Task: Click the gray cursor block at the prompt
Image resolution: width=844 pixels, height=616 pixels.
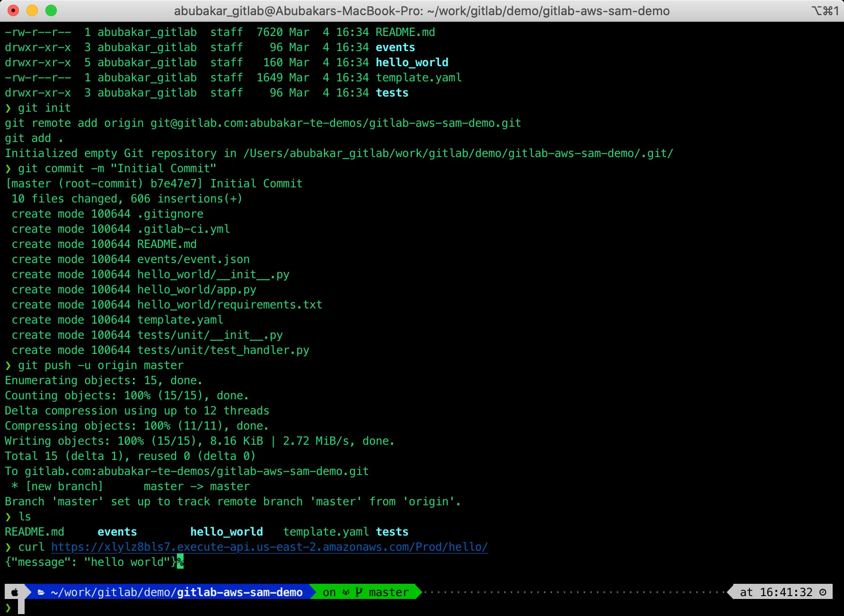Action: (21, 607)
